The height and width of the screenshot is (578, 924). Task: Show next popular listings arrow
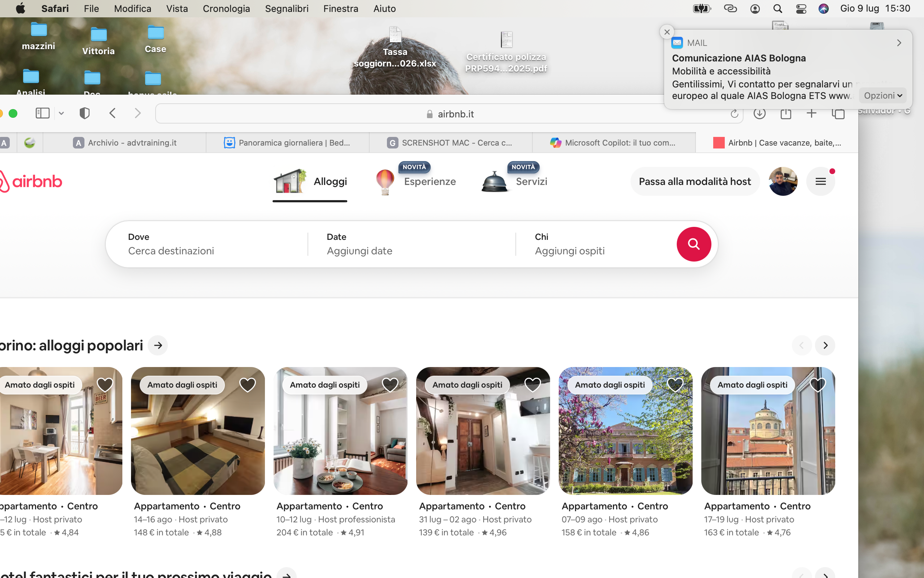point(825,345)
